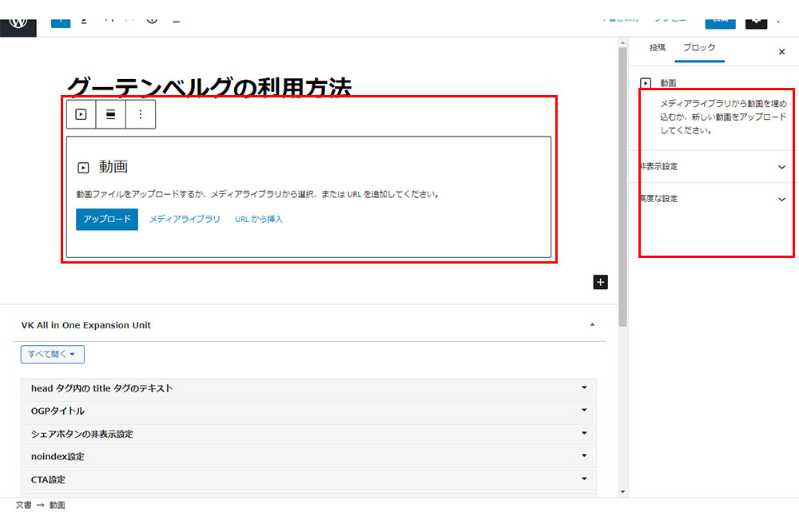Select the ブロック tab
Screen dimensions: 799x532
699,48
